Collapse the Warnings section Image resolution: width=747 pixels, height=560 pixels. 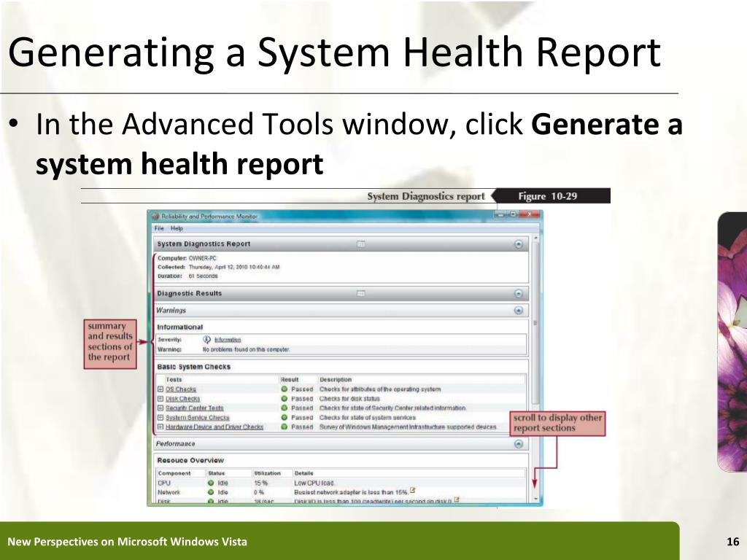tap(519, 311)
